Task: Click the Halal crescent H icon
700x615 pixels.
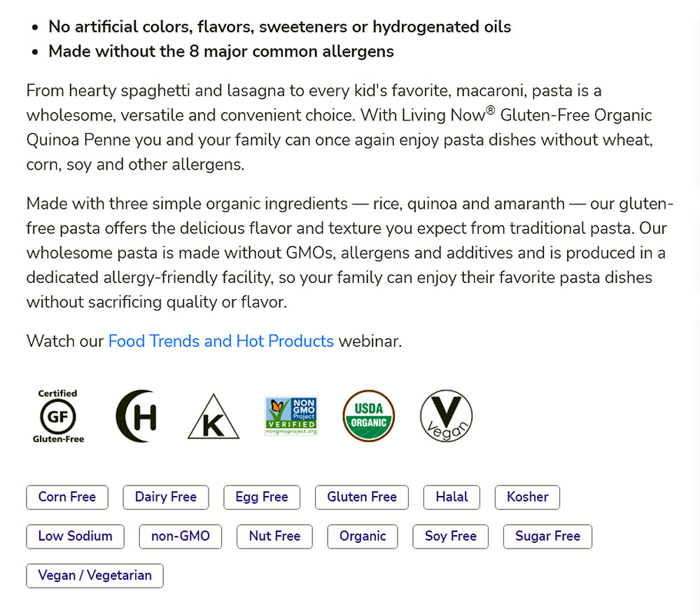Action: click(136, 416)
